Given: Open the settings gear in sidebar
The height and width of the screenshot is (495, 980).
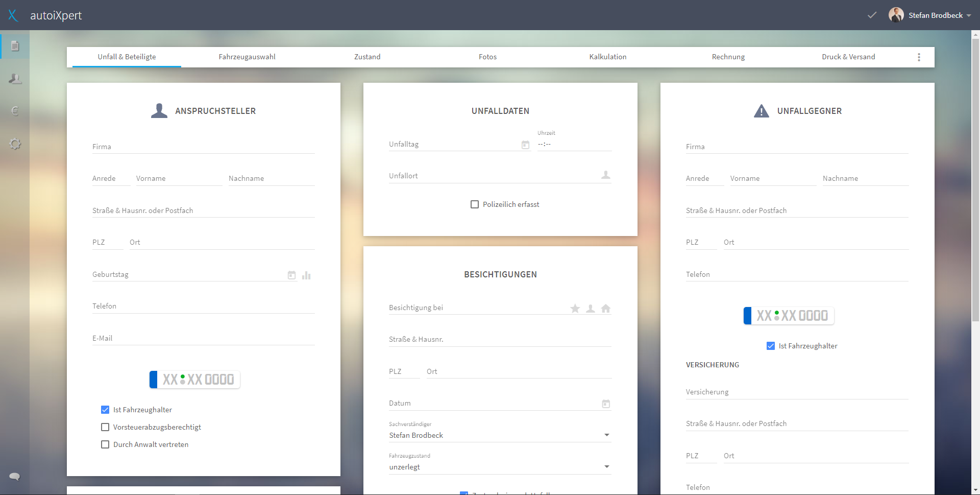Looking at the screenshot, I should [x=15, y=144].
